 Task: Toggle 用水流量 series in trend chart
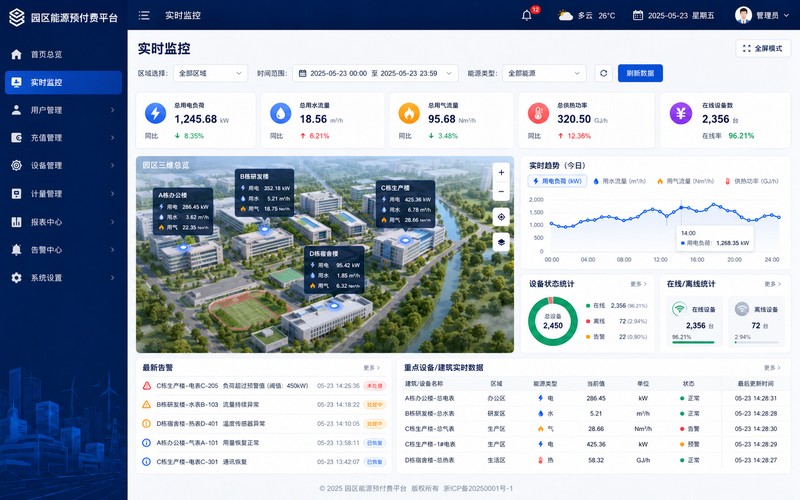point(619,181)
